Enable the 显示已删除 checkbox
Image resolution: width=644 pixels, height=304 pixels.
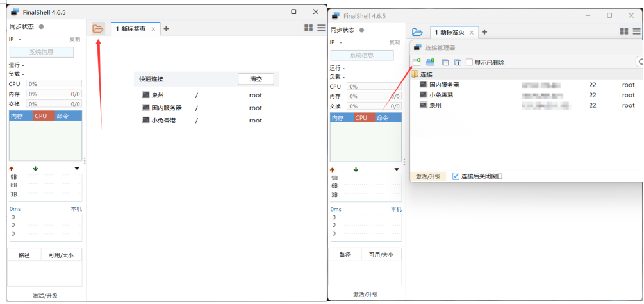click(470, 62)
